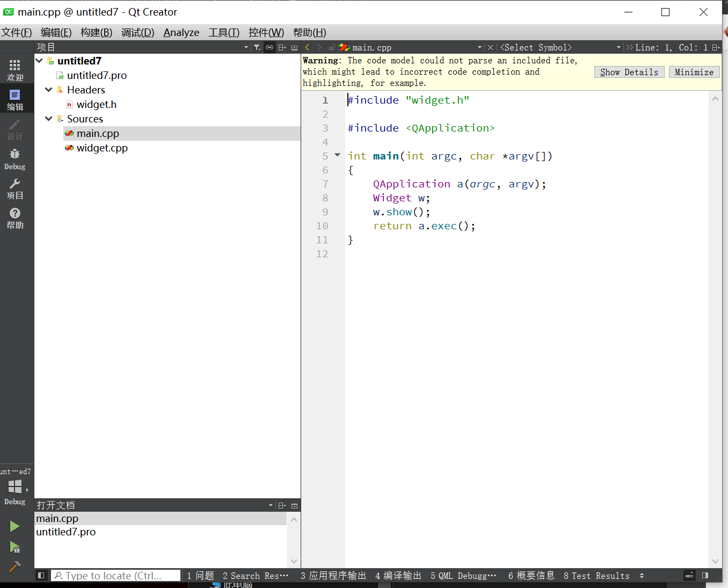Open the 构建(B) menu

click(x=96, y=32)
